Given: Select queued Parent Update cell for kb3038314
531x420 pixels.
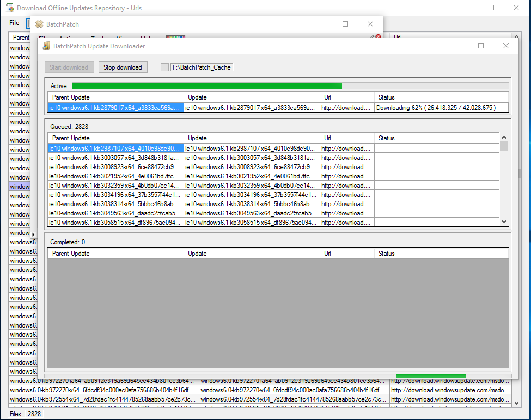Looking at the screenshot, I should click(115, 204).
